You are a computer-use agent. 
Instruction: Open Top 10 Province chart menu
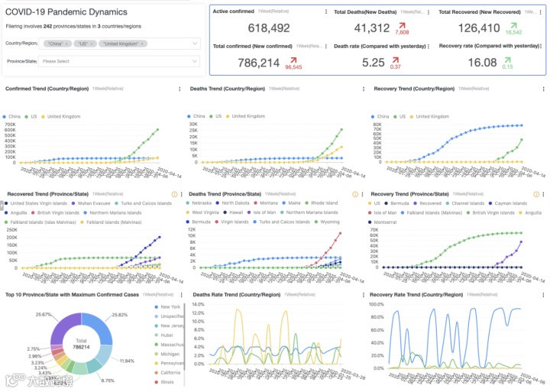click(181, 295)
